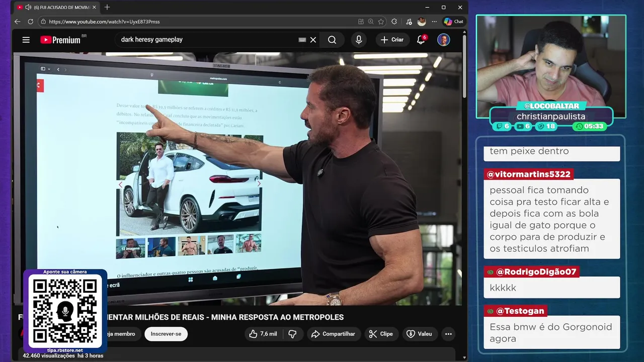Open the YouTube hamburger guide menu
The image size is (644, 362).
[26, 40]
